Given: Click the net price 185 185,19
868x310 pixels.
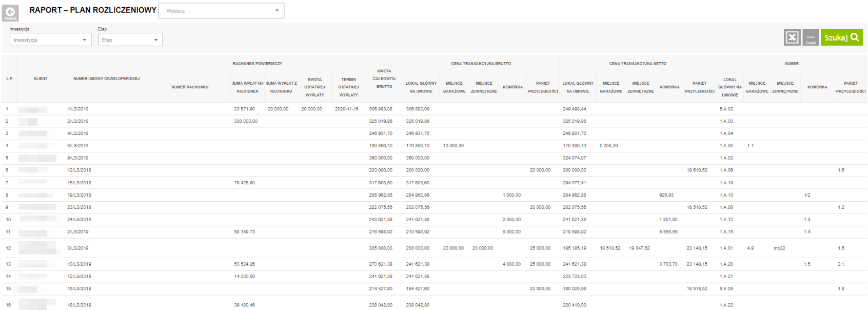Looking at the screenshot, I should point(574,248).
